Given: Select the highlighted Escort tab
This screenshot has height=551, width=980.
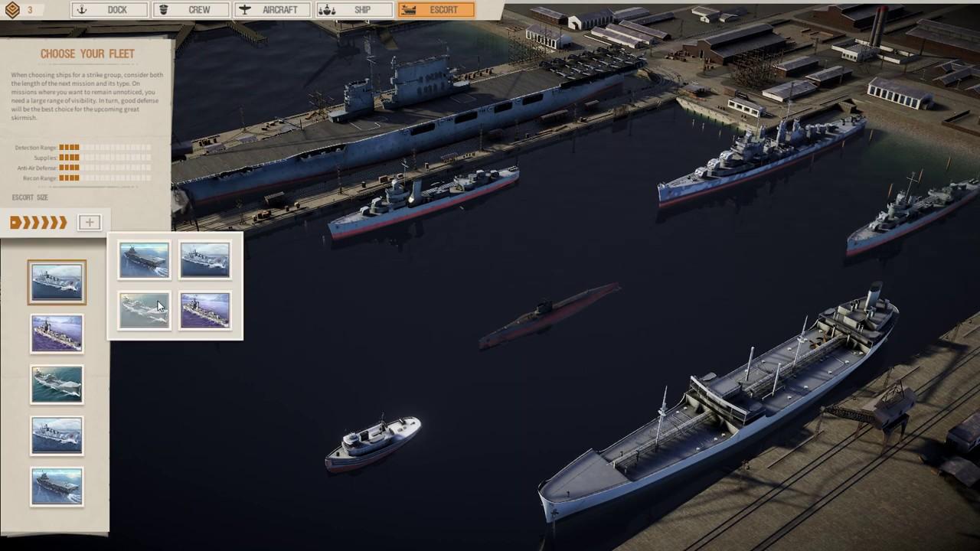Looking at the screenshot, I should [436, 10].
